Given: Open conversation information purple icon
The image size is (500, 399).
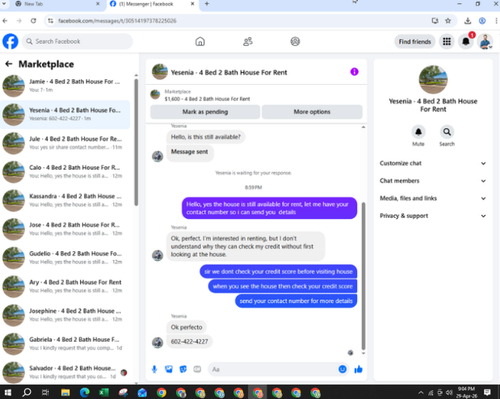Looking at the screenshot, I should click(354, 72).
